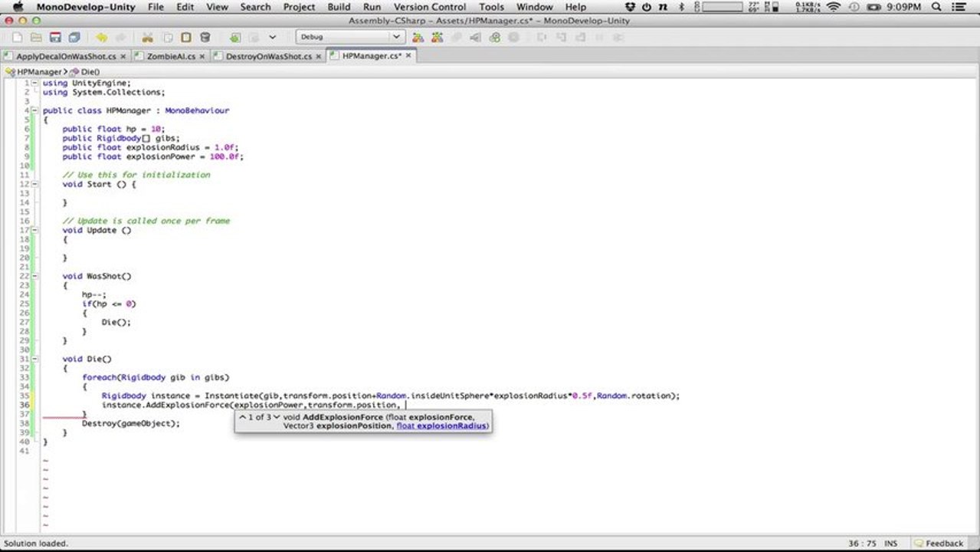Viewport: 980px width, 552px height.
Task: Open the MonoDevelop-Unity application menu
Action: 86,7
